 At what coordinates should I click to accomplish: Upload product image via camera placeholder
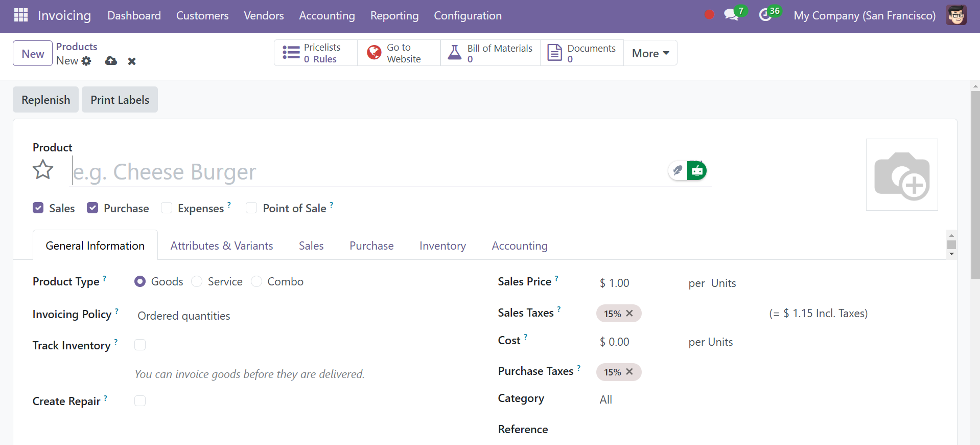[x=901, y=175]
